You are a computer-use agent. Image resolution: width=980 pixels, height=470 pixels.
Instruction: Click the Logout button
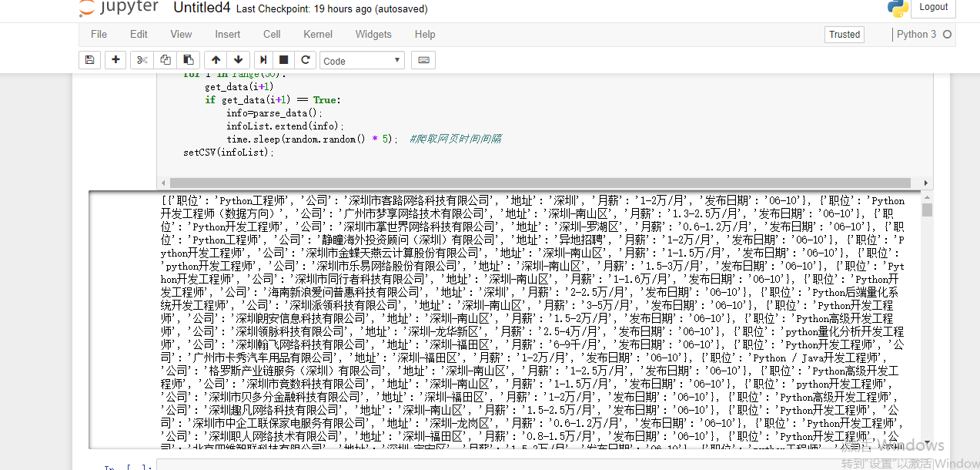[934, 7]
